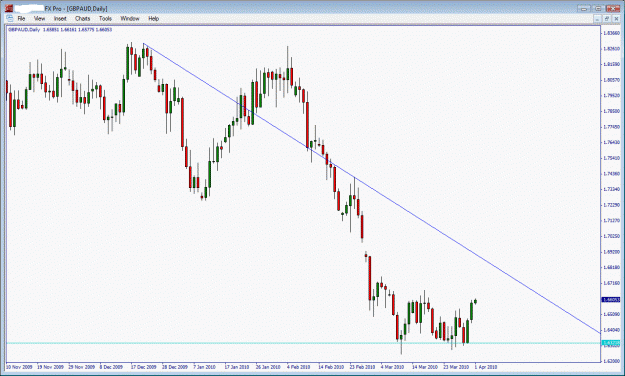Open the Window menu

click(x=130, y=18)
